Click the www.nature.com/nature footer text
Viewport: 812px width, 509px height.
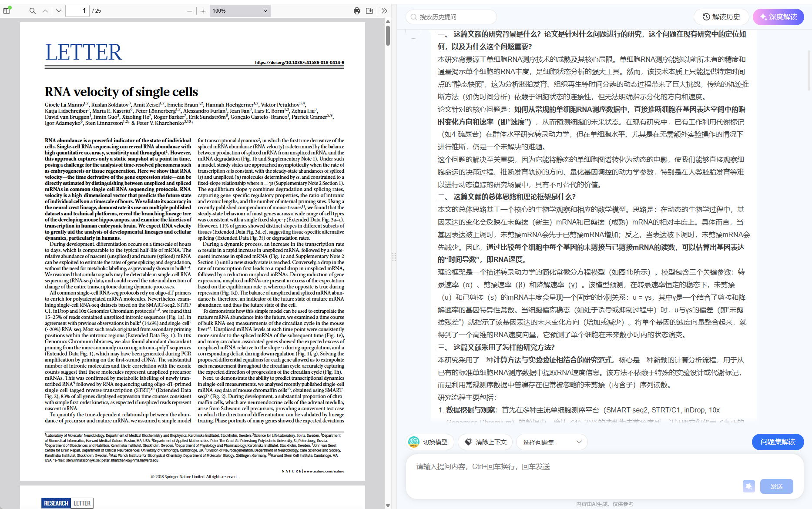coord(324,471)
